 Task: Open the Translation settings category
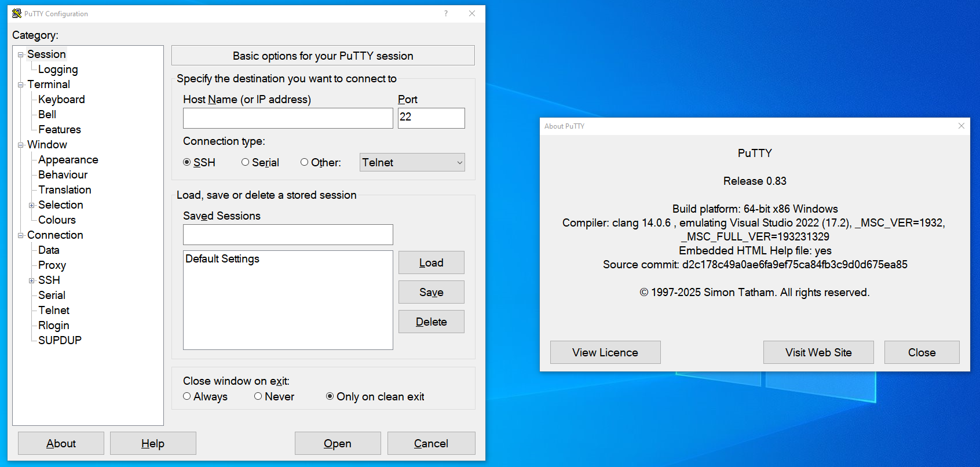click(x=65, y=190)
